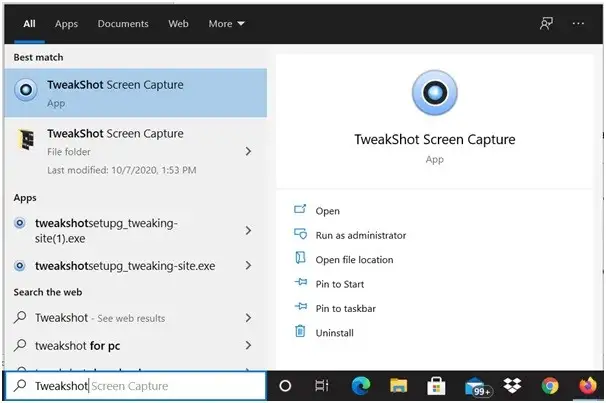
Task: Click the TweakShot file folder icon
Action: 26,139
